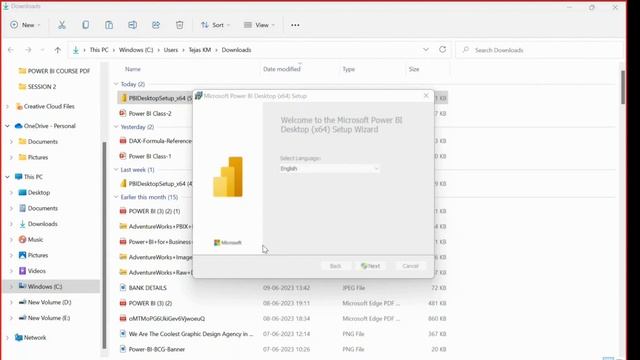Viewport: 640px width, 360px height.
Task: Select New Volume (E:) in sidebar
Action: pyautogui.click(x=44, y=318)
